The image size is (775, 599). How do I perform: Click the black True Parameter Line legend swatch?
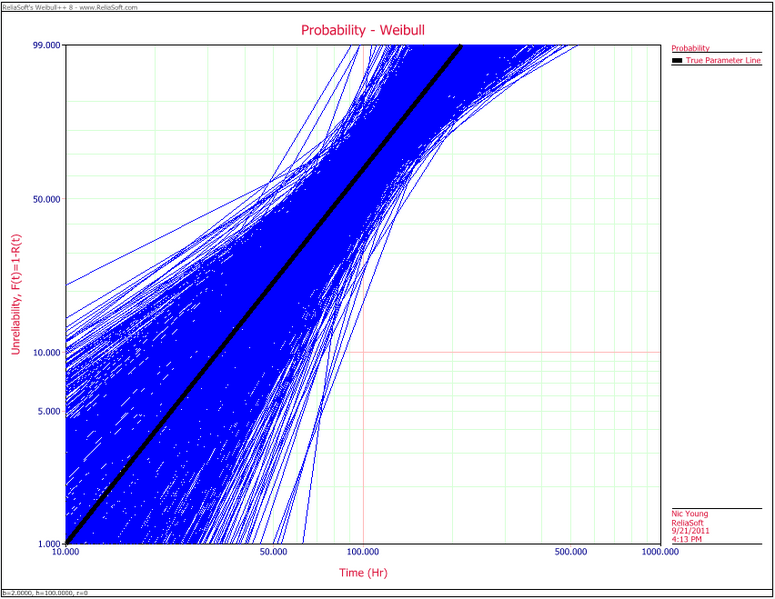pyautogui.click(x=677, y=62)
